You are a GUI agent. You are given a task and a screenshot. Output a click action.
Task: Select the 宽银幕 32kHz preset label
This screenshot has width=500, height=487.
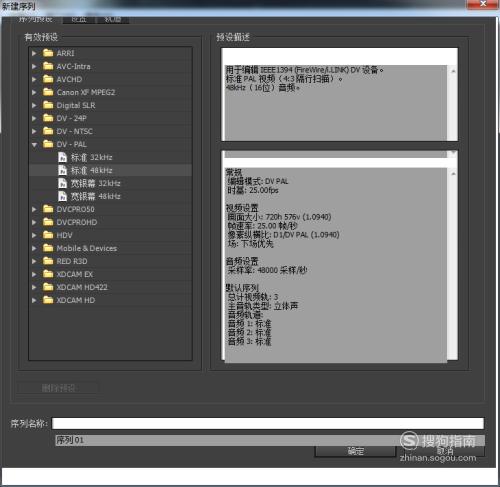point(95,183)
